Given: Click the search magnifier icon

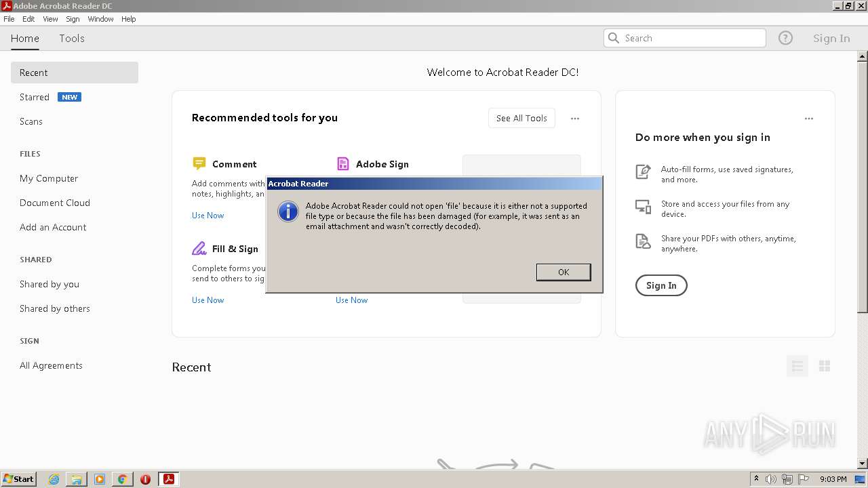Looking at the screenshot, I should click(x=614, y=38).
